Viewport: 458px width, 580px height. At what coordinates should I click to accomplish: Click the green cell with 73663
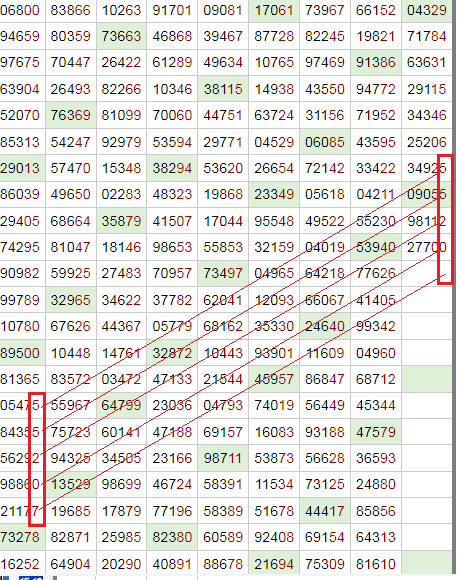121,36
